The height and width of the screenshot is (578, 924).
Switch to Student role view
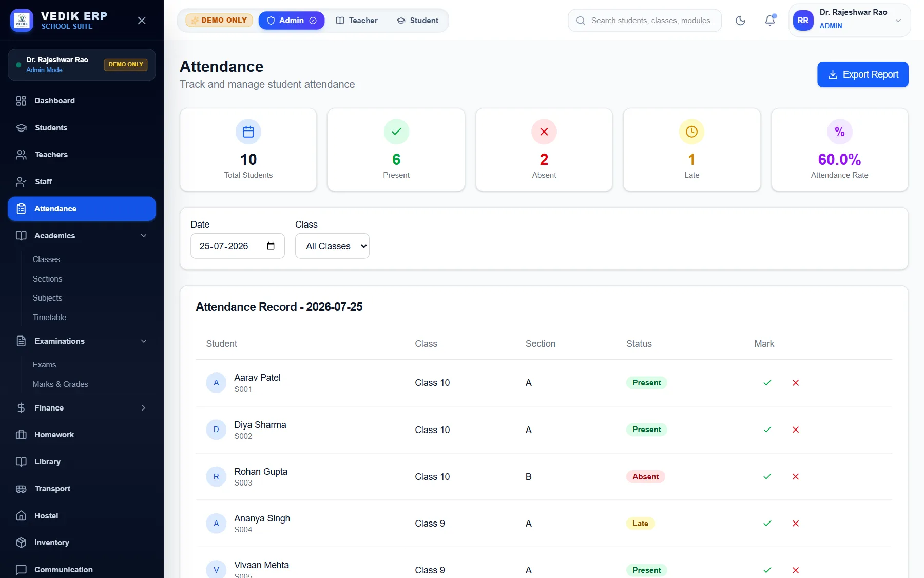point(418,21)
